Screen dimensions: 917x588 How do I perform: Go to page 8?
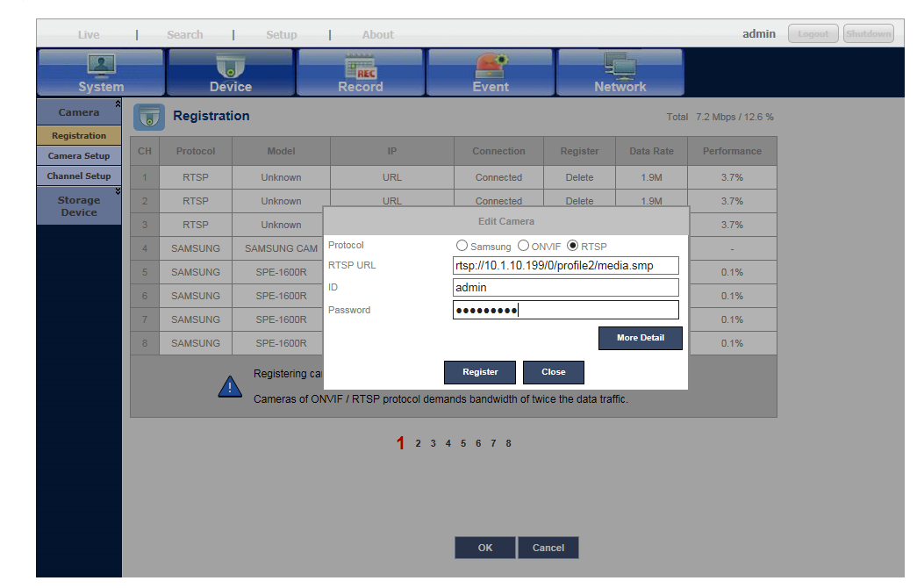pos(508,443)
